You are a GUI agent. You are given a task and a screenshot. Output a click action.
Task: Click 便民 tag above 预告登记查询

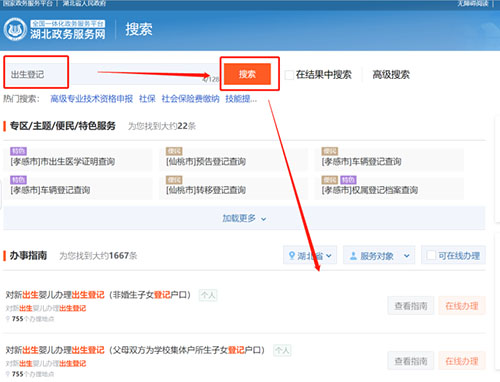click(174, 151)
